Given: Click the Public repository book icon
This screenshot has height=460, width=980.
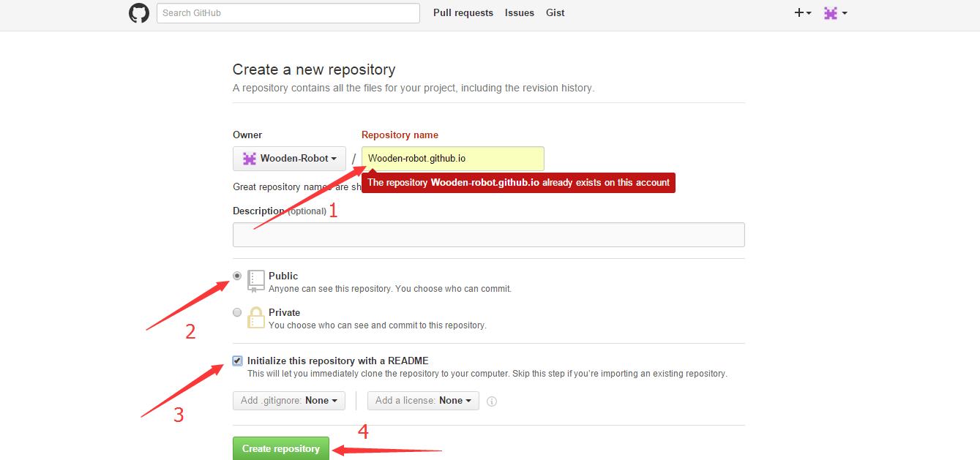Looking at the screenshot, I should click(255, 281).
